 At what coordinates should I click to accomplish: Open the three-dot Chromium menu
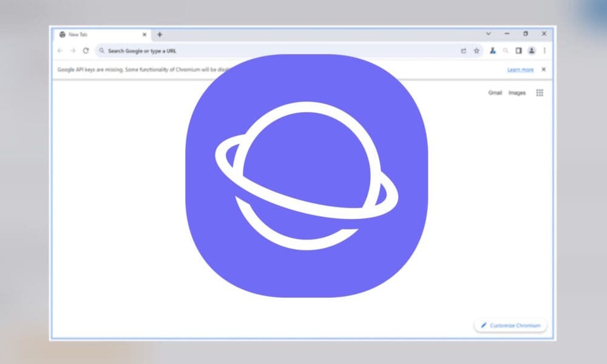(x=544, y=51)
